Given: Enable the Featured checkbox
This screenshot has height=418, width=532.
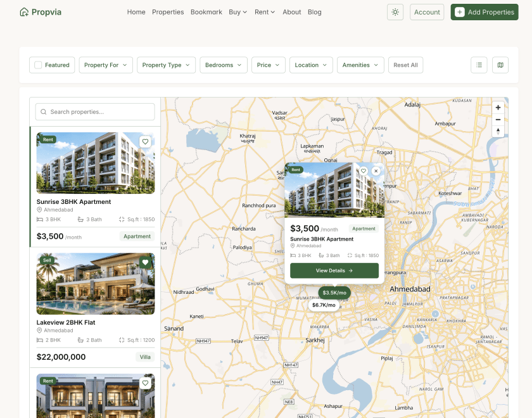Looking at the screenshot, I should 39,65.
